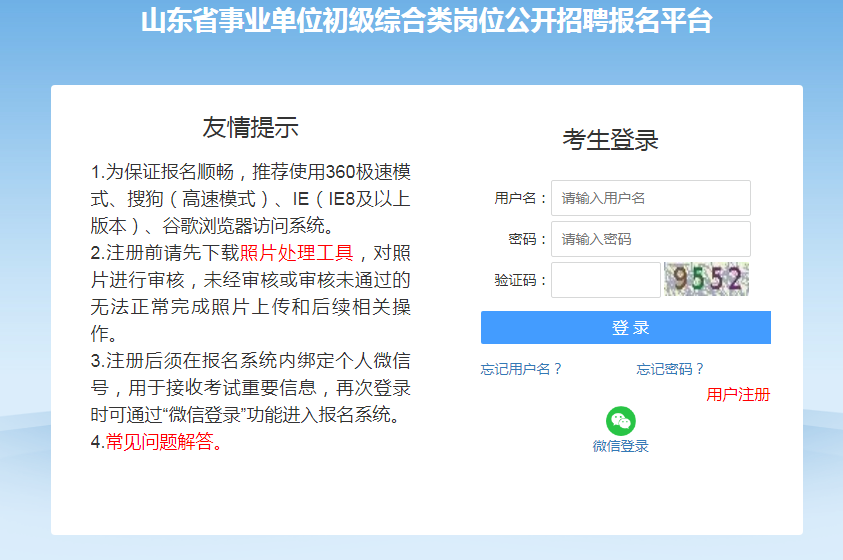The width and height of the screenshot is (843, 560).
Task: Select the empty 验证码 input box
Action: pyautogui.click(x=605, y=280)
